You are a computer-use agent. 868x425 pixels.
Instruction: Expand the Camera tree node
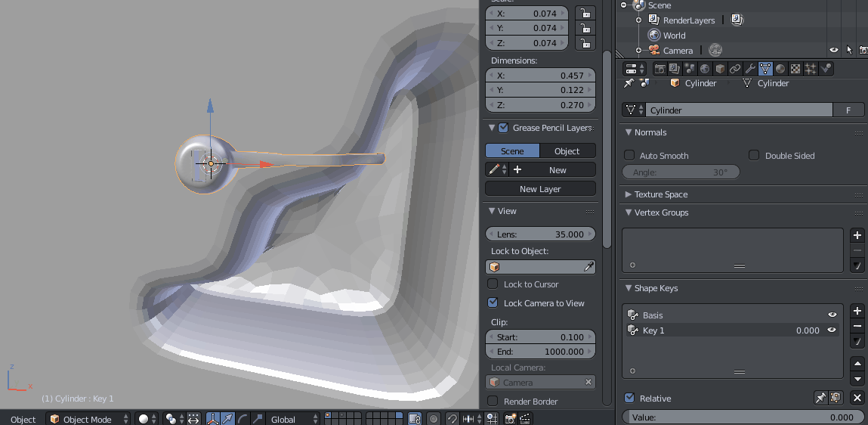tap(638, 51)
